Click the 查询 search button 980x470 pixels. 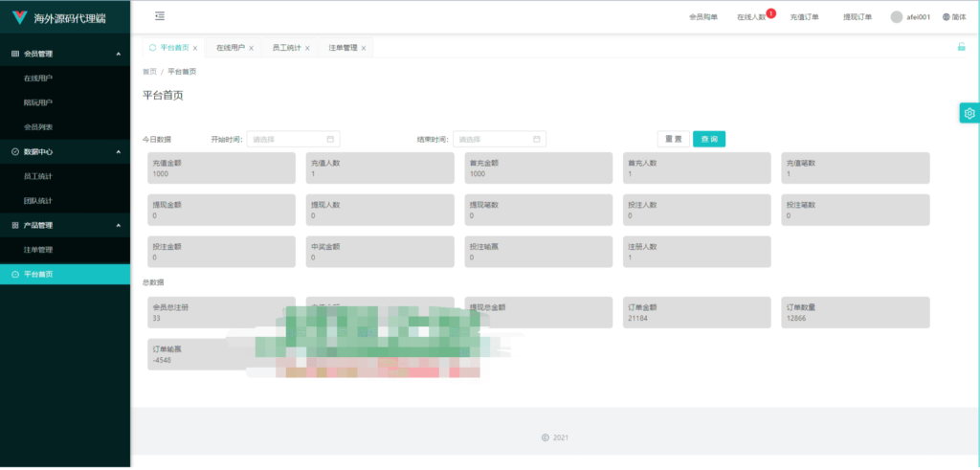click(709, 139)
